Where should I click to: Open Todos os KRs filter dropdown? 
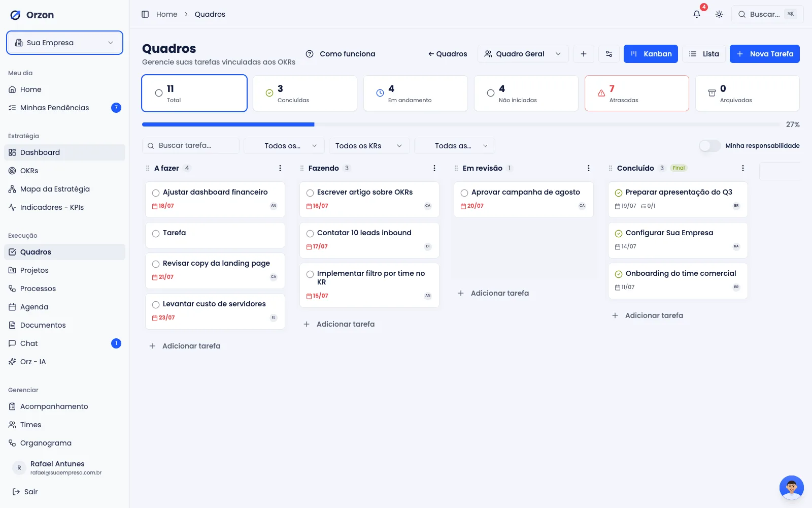[x=369, y=146]
